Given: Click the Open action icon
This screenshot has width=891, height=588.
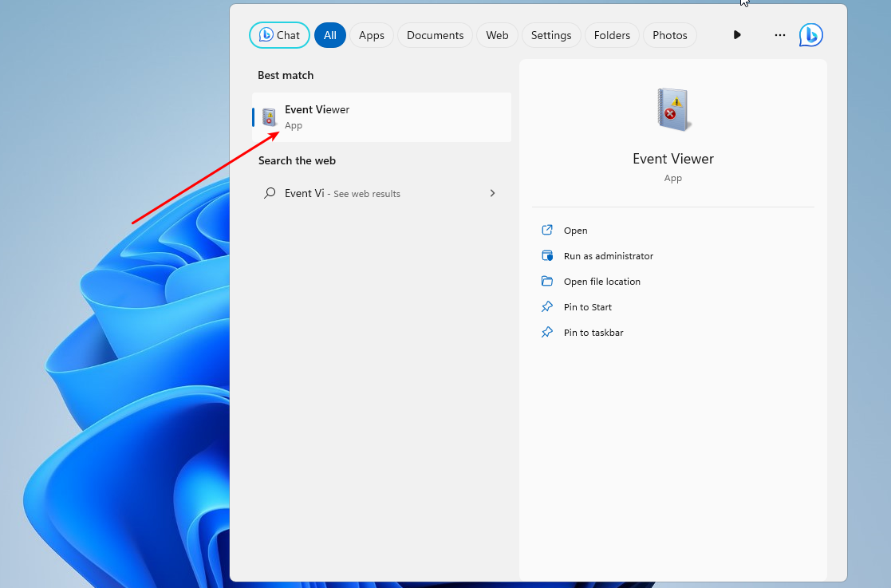Looking at the screenshot, I should pyautogui.click(x=547, y=231).
